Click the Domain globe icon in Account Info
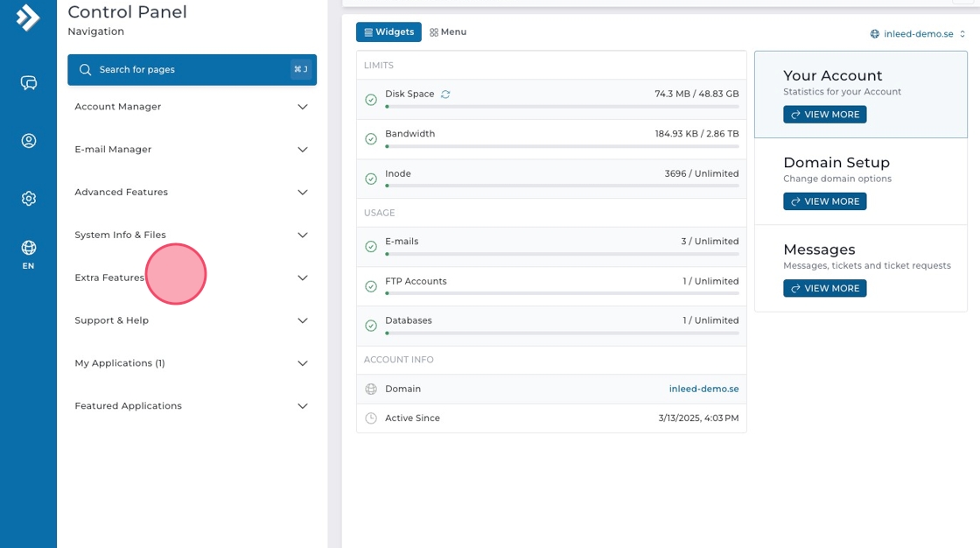980x548 pixels. click(x=371, y=390)
